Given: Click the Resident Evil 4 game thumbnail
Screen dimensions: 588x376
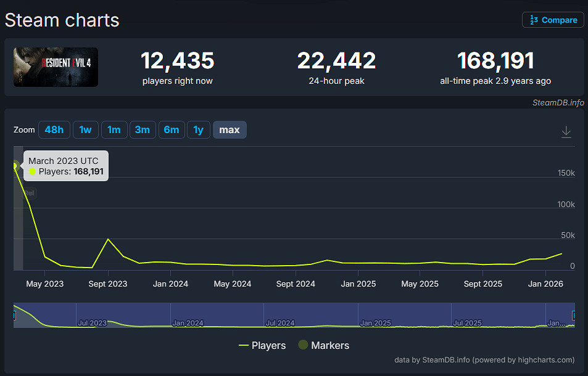Looking at the screenshot, I should click(x=56, y=67).
